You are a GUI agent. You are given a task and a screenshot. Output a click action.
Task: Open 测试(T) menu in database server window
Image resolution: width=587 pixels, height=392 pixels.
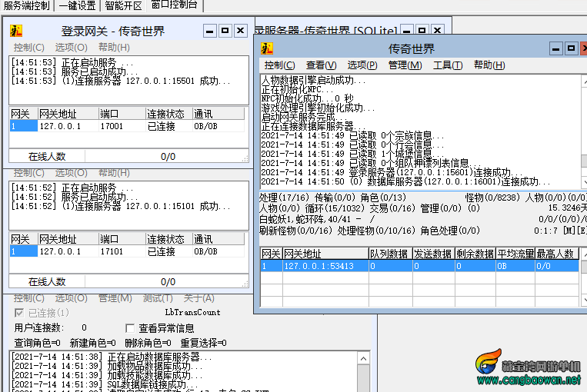tap(158, 298)
